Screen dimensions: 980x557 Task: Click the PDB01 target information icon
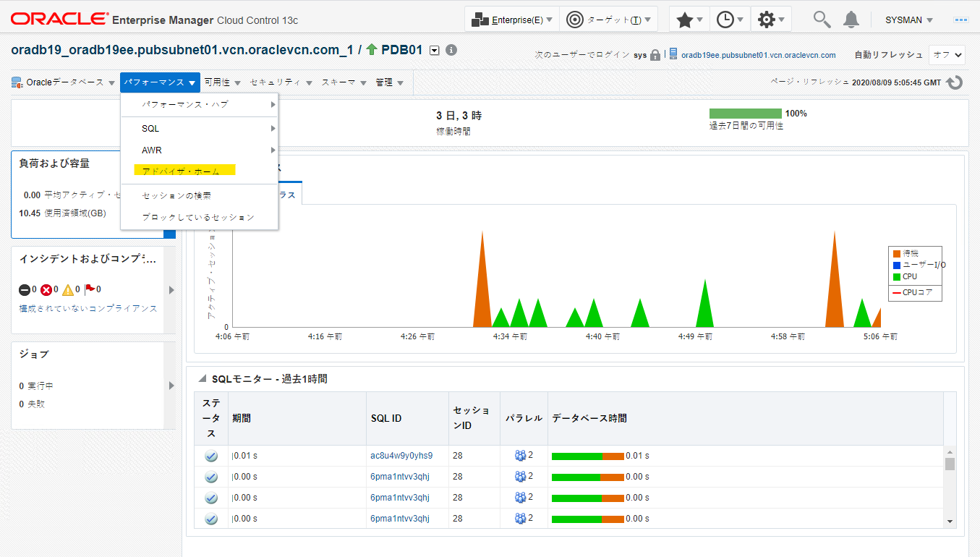(449, 50)
